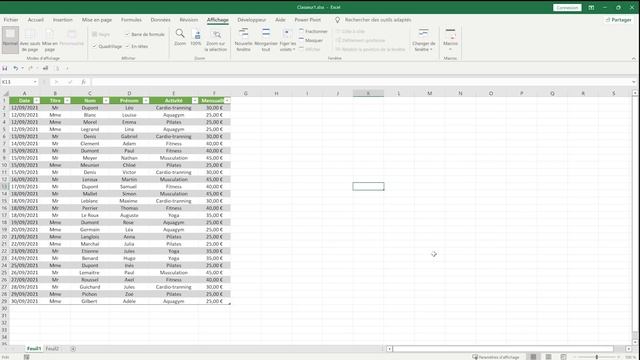This screenshot has width=640, height=360.
Task: Add a new sheet with plus icon
Action: [x=73, y=349]
